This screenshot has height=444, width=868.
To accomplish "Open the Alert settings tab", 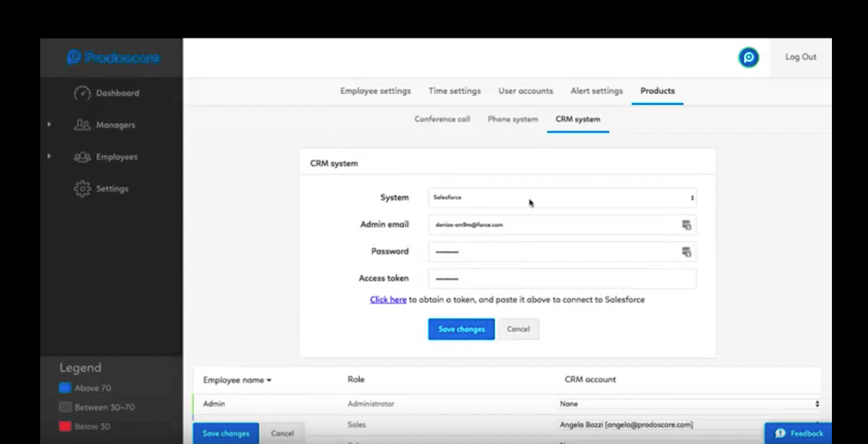I will point(596,91).
